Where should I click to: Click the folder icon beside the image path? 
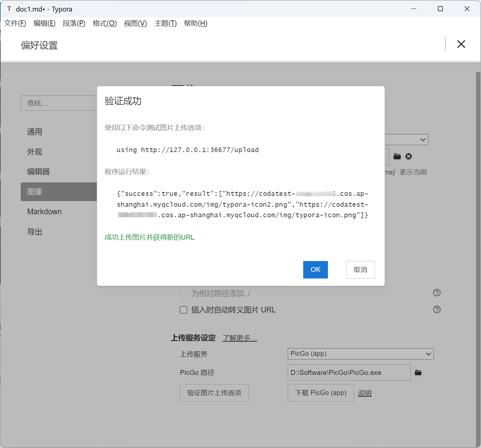(x=397, y=156)
